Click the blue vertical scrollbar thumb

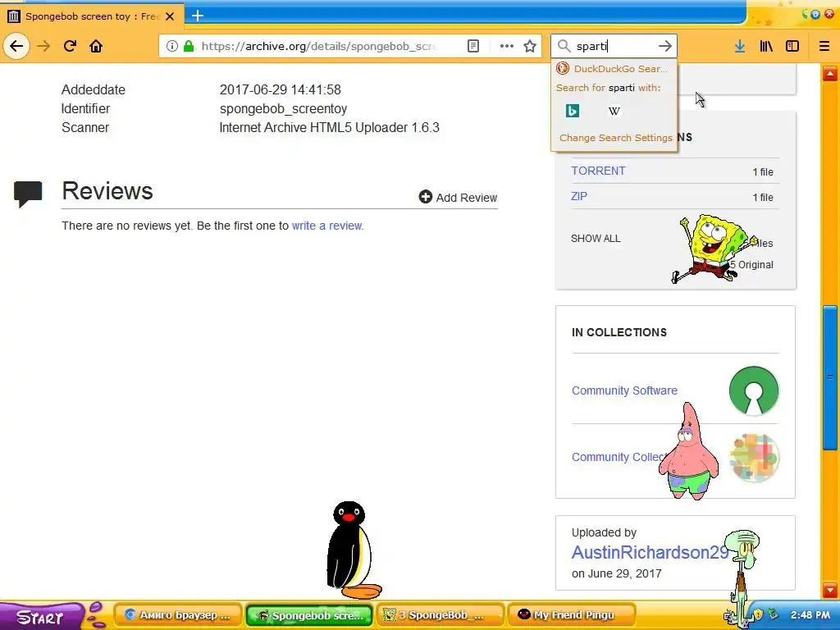830,377
